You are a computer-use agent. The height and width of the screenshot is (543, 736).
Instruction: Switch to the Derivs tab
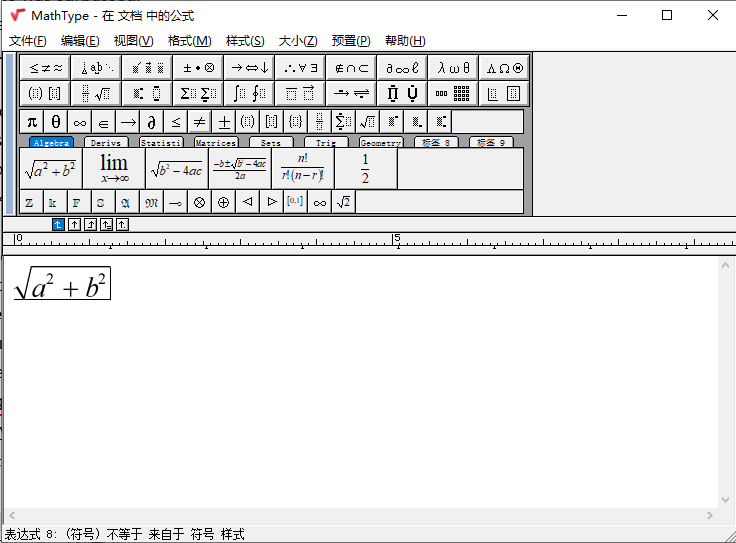pos(106,142)
